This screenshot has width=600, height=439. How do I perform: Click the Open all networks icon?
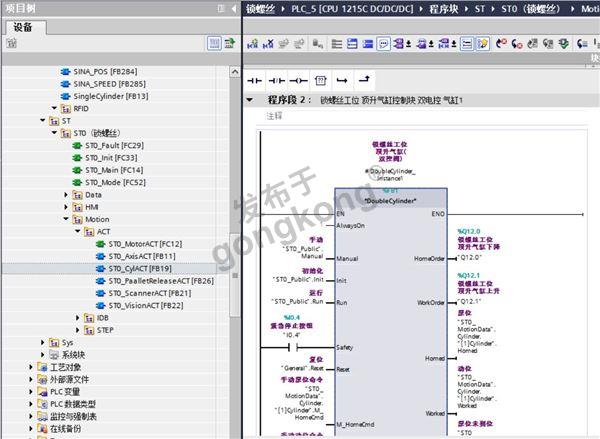tap(337, 44)
